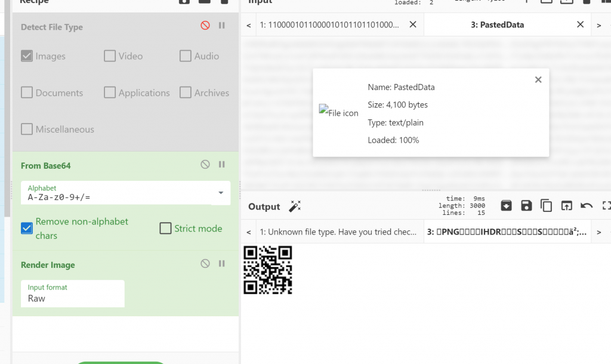611x364 pixels.
Task: Uncheck the Images checkbox
Action: coord(26,56)
